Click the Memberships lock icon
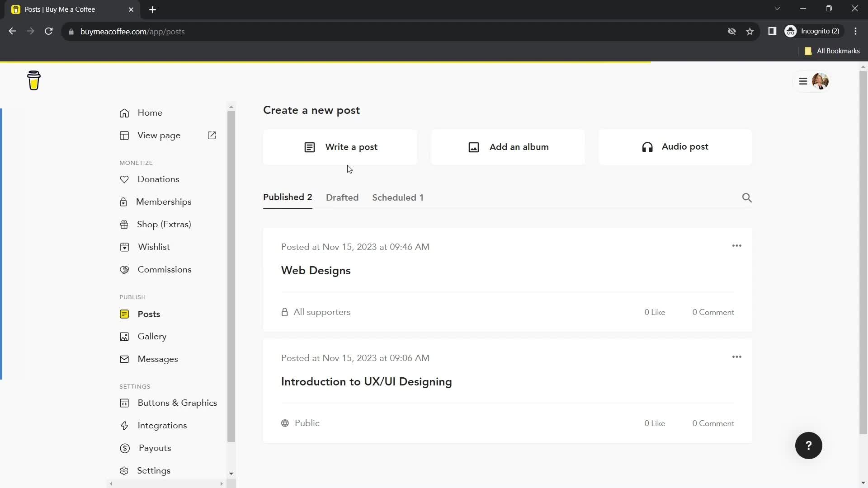This screenshot has height=488, width=868. tap(124, 202)
